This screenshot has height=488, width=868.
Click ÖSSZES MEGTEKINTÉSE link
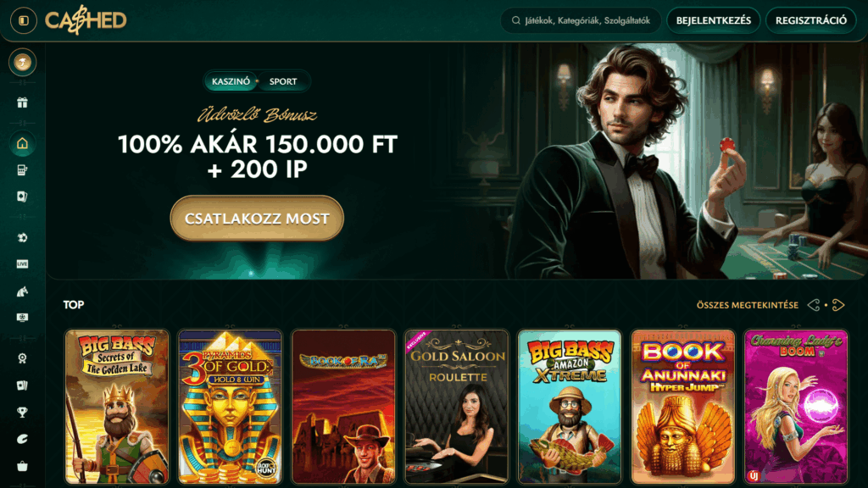point(748,305)
